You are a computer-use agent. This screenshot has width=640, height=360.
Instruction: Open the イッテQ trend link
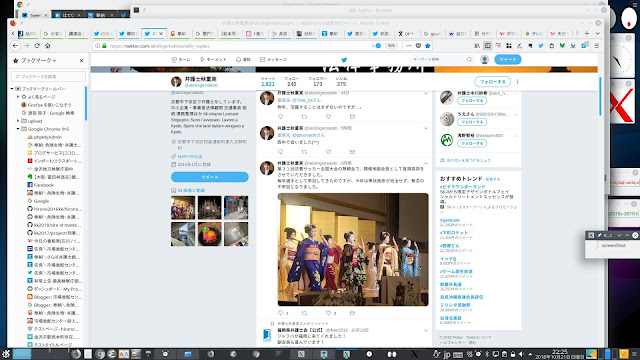[448, 259]
